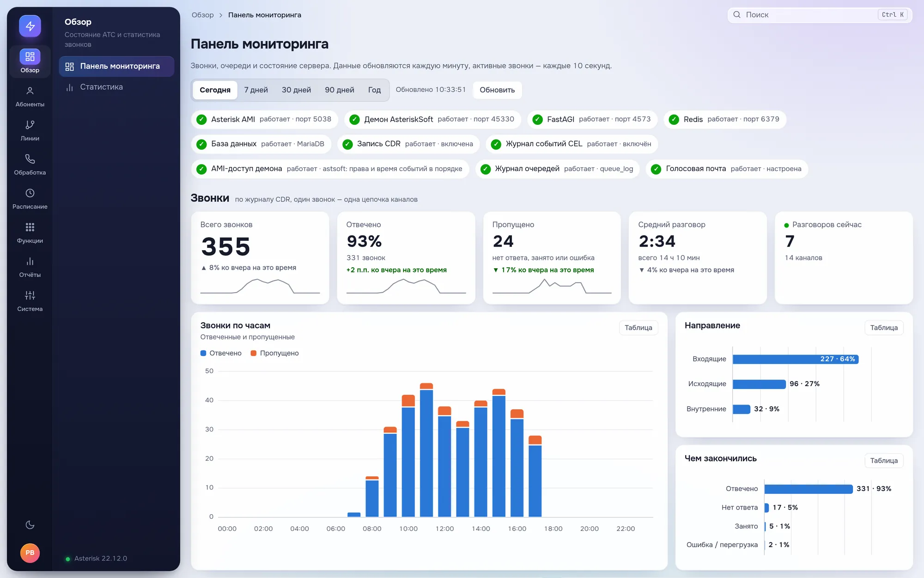Click the lightning bolt app logo
Viewport: 924px width, 578px height.
(30, 26)
